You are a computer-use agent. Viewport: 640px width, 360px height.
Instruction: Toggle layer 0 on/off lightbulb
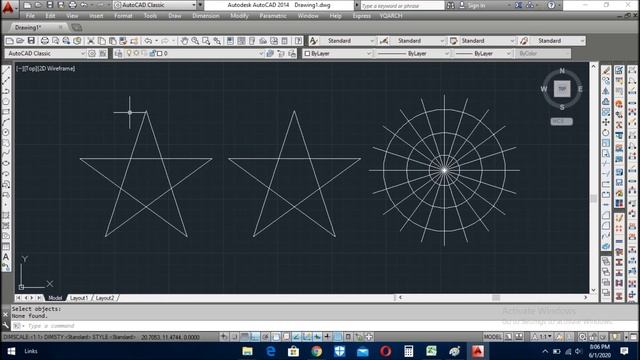(129, 53)
